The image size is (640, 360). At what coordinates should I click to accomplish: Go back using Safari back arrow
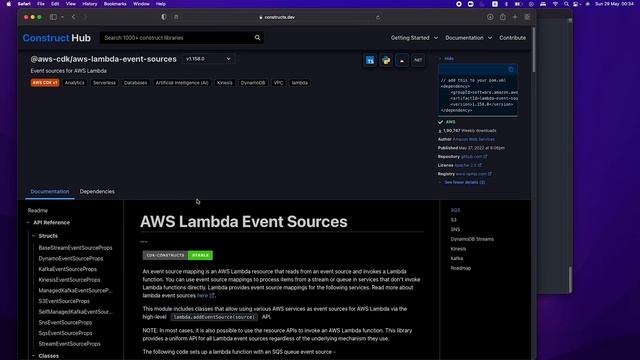(x=73, y=17)
